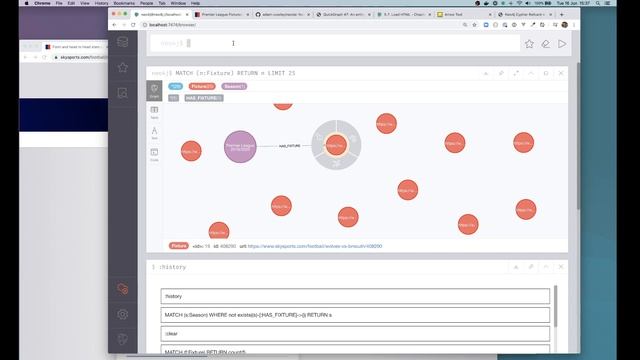Click the localhost:7474 address bar

point(302,25)
